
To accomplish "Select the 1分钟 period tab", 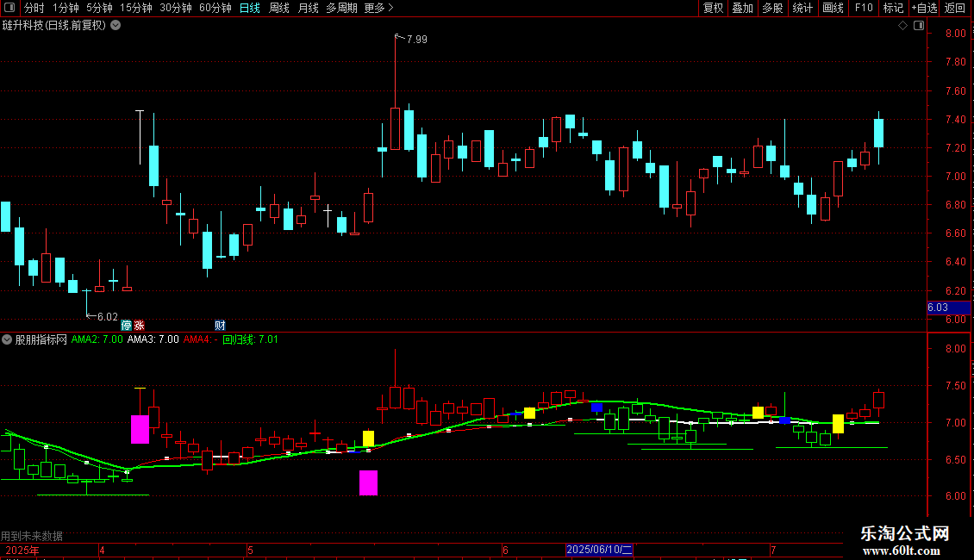I will pos(66,8).
